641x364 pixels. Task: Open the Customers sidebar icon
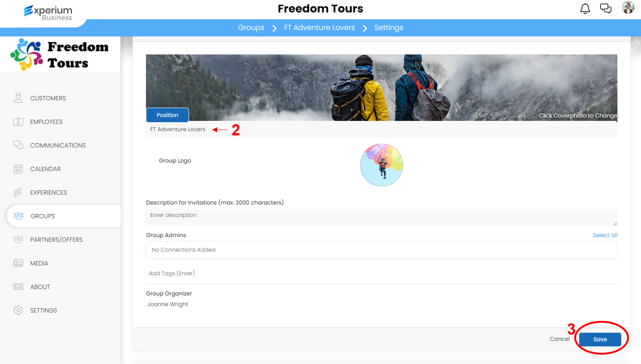(x=18, y=98)
